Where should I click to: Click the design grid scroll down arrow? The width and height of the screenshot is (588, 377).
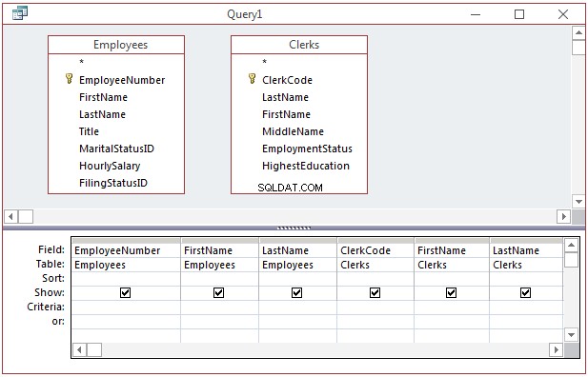click(x=571, y=335)
